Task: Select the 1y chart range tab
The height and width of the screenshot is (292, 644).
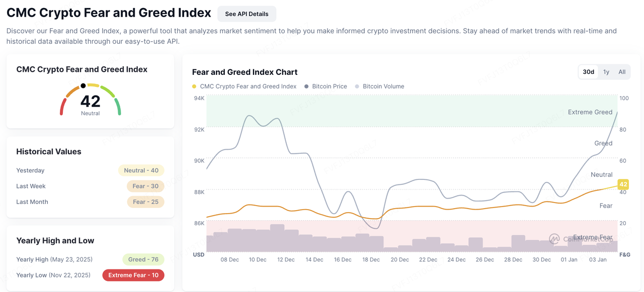Action: coord(606,72)
